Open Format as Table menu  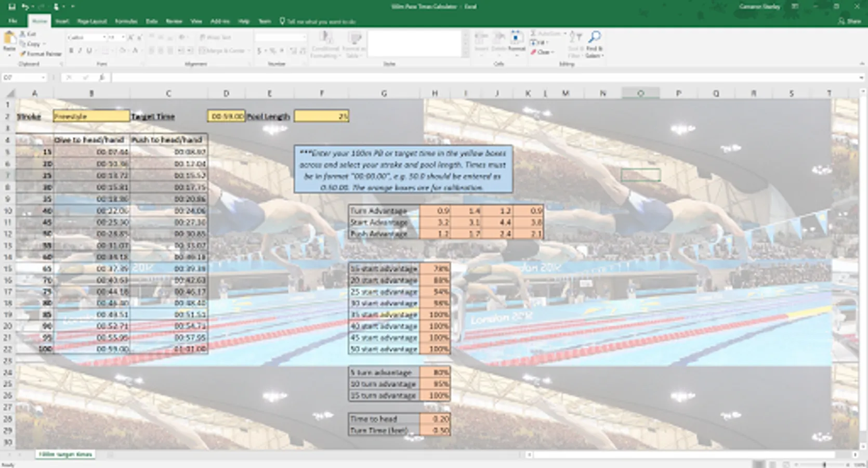[354, 44]
